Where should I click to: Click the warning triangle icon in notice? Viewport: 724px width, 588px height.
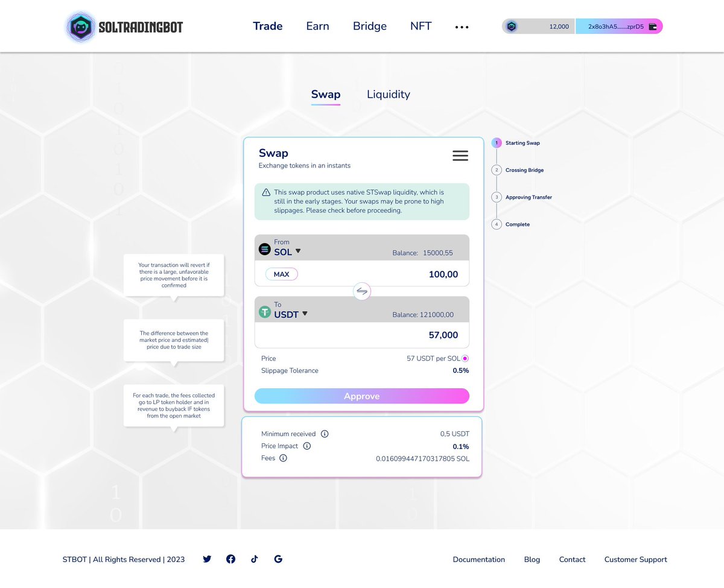pyautogui.click(x=266, y=192)
